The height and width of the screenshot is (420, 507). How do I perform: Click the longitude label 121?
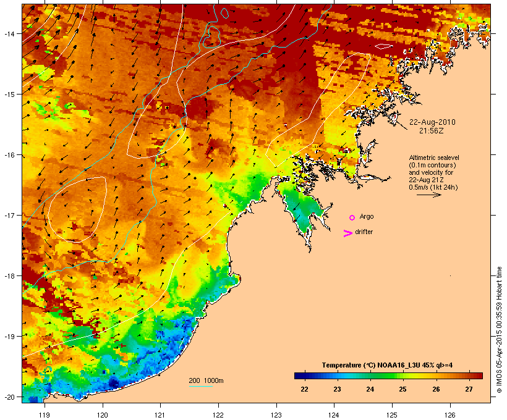pyautogui.click(x=160, y=415)
